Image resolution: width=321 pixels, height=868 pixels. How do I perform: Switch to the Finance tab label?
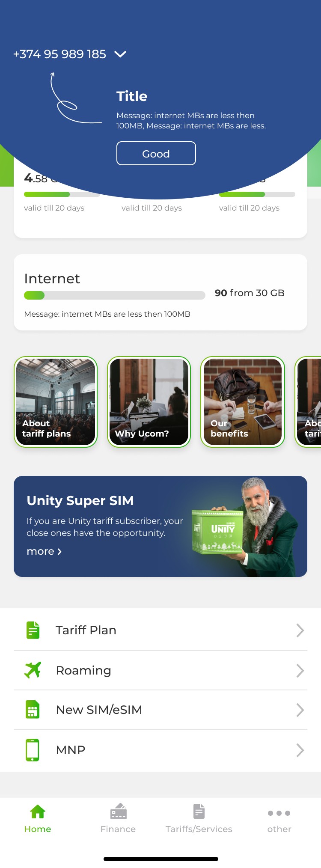[118, 829]
